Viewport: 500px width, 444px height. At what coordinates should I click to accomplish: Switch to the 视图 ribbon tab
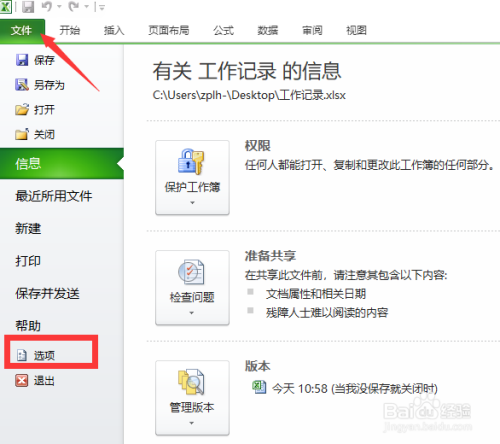pyautogui.click(x=356, y=30)
